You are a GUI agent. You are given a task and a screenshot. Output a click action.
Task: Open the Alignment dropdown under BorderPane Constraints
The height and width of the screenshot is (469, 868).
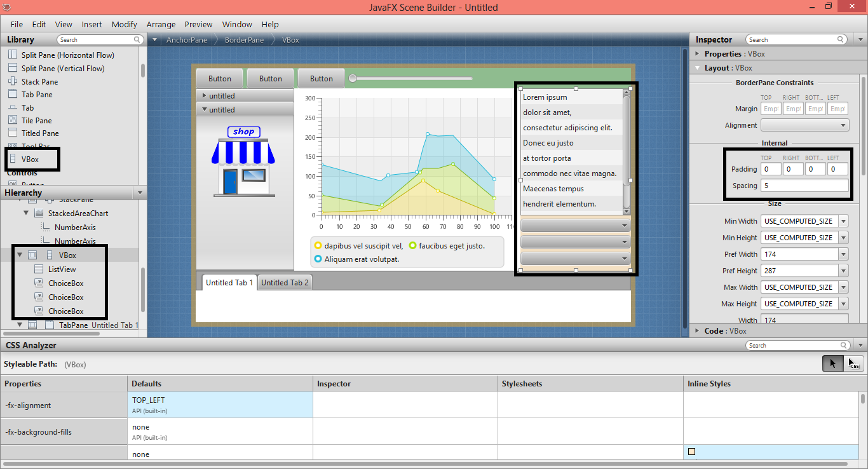pyautogui.click(x=804, y=125)
